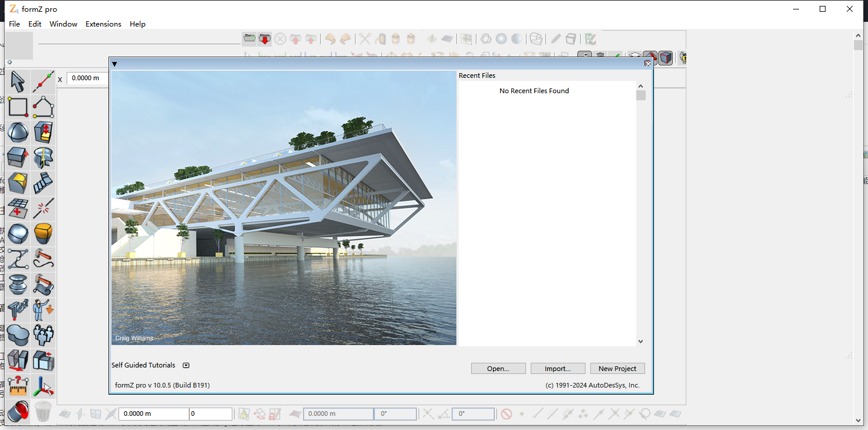Select the Cut scissors tool
This screenshot has height=430, width=868.
click(364, 38)
